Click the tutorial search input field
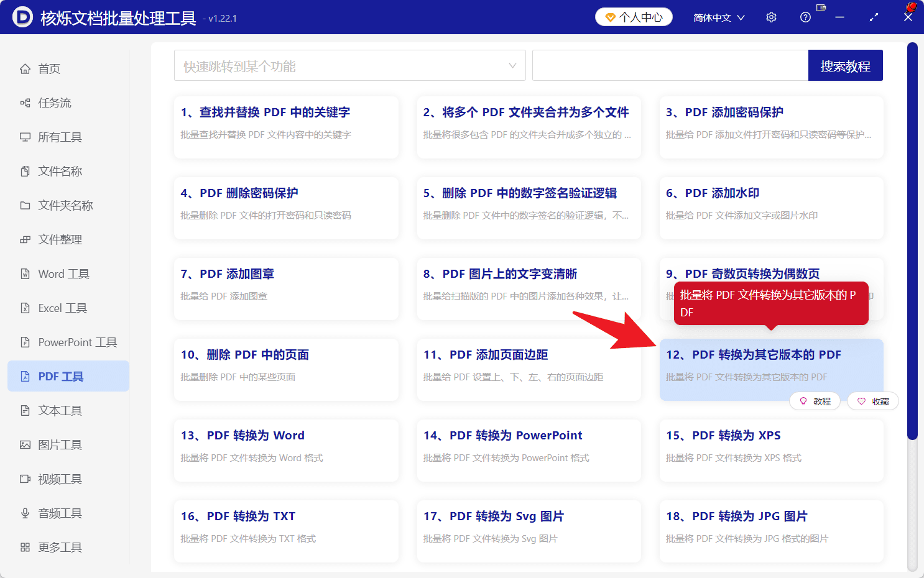924x578 pixels. point(670,65)
